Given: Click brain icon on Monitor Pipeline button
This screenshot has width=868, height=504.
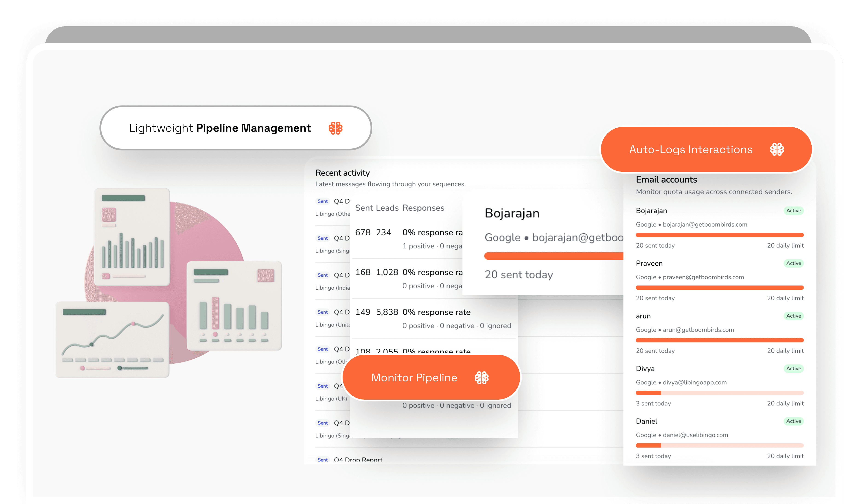Looking at the screenshot, I should click(x=481, y=378).
